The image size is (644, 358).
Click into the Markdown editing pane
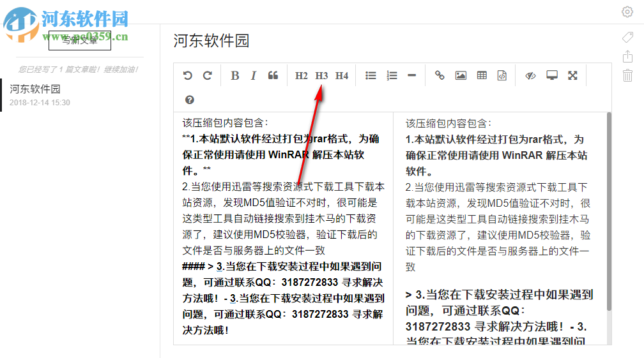(284, 228)
